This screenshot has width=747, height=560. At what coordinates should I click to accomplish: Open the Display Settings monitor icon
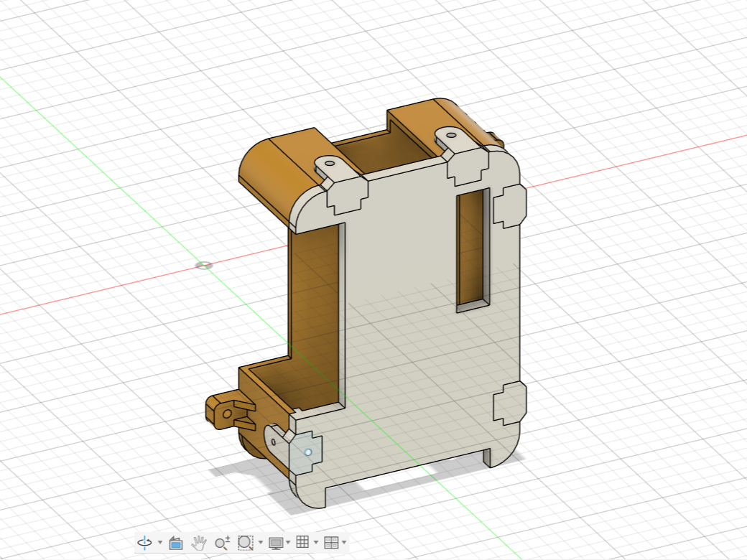(276, 542)
